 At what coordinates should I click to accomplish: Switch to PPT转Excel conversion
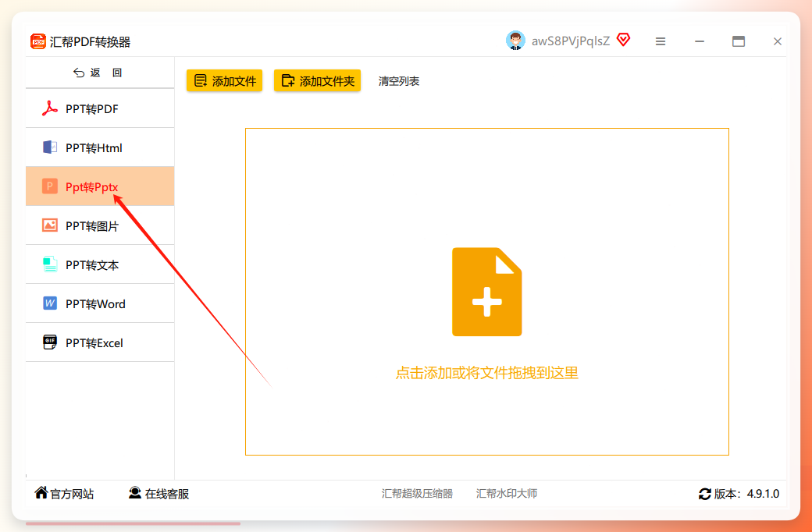(100, 342)
